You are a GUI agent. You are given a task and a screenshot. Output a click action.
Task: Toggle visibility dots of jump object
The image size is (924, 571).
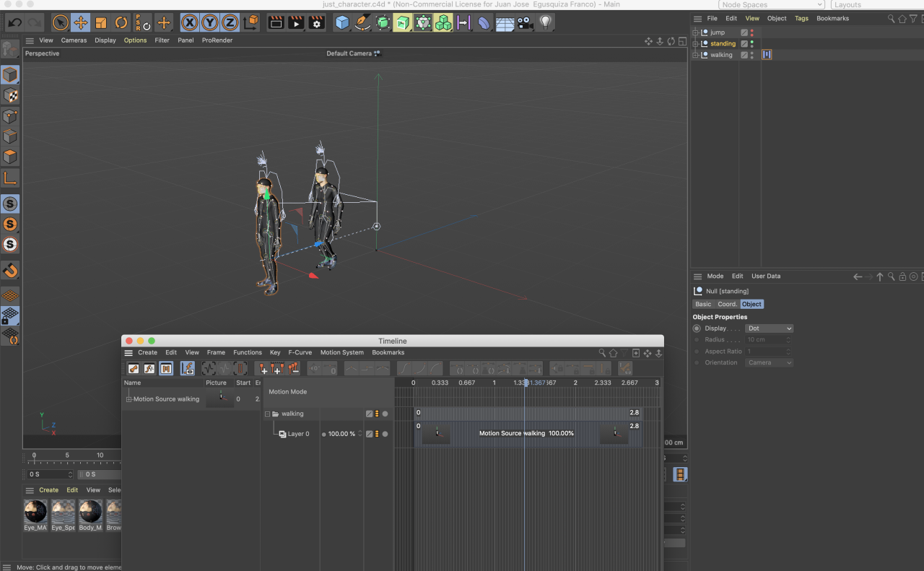tap(752, 32)
